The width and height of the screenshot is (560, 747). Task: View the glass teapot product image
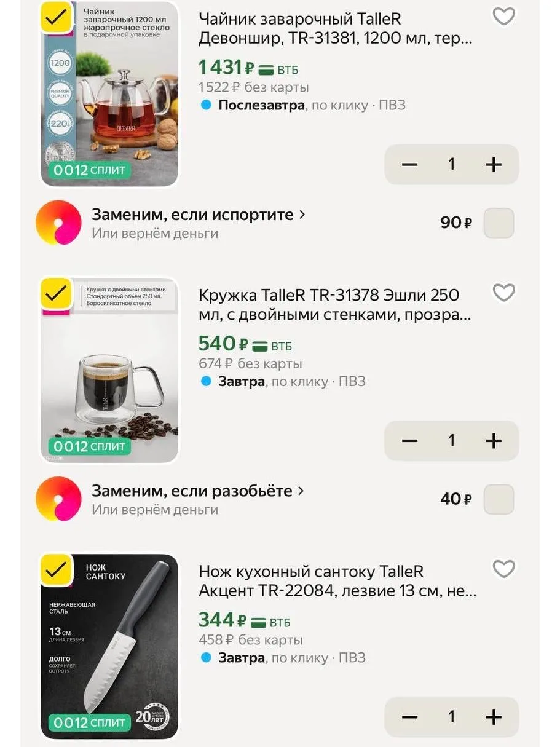click(109, 93)
